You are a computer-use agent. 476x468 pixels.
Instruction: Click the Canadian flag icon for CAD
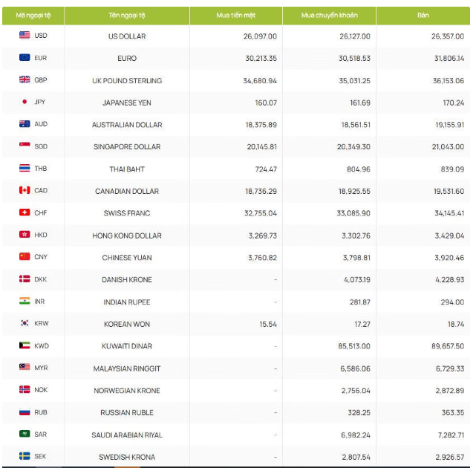(25, 190)
